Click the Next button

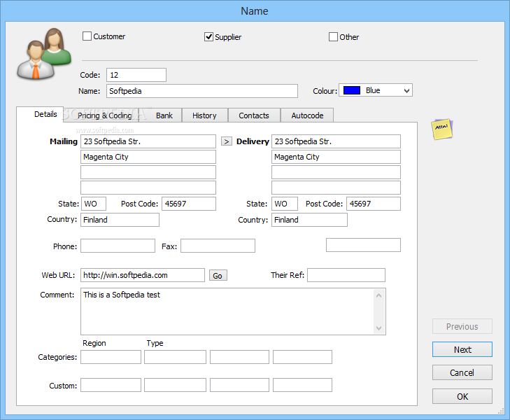(462, 349)
